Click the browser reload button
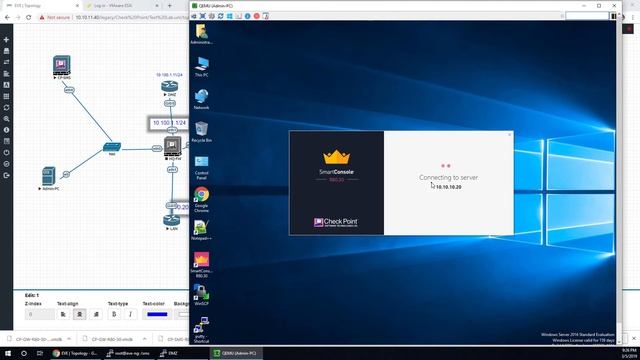Viewport: 640px width, 360px height. click(29, 18)
